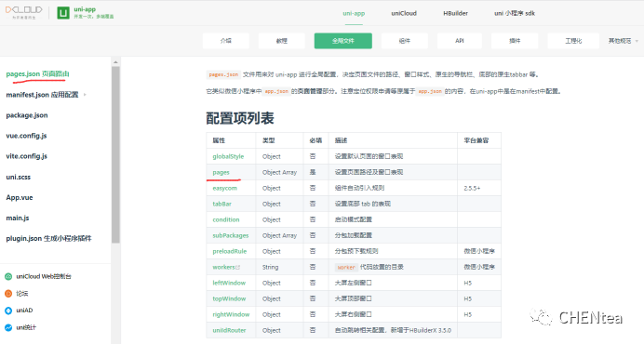Viewport: 644px width, 344px height.
Task: Click '2.5.5+' in the easycom row
Action: coord(472,188)
